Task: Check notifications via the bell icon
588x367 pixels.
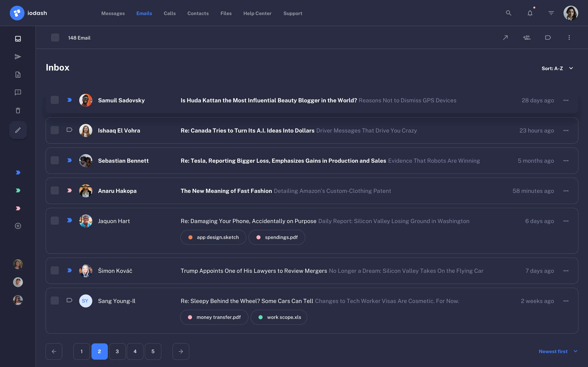Action: [530, 13]
